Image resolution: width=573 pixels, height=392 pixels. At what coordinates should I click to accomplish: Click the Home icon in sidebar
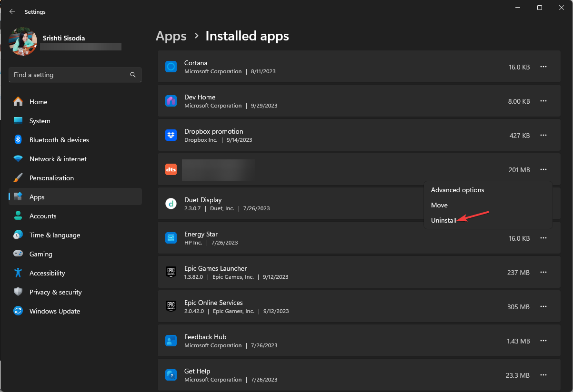point(18,102)
